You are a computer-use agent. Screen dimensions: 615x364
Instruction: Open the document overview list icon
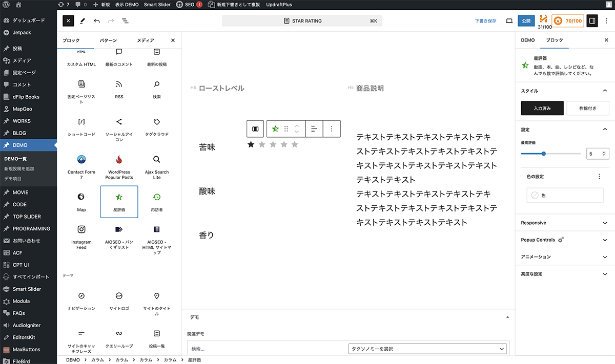tap(125, 21)
